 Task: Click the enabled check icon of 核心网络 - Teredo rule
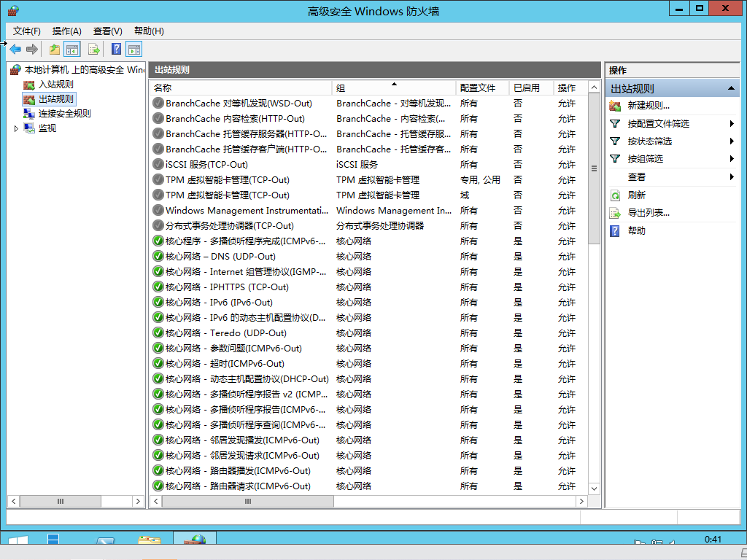158,332
